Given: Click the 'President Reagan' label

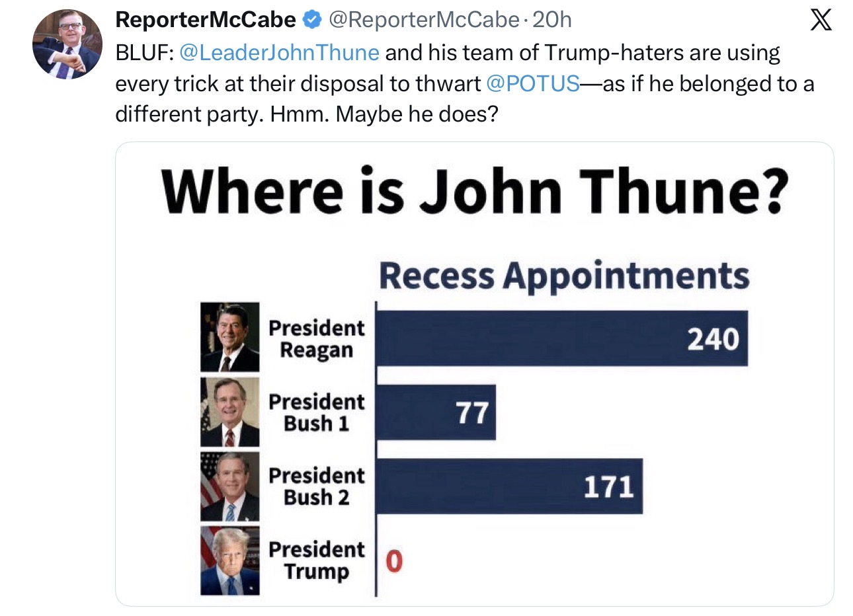Looking at the screenshot, I should pos(316,338).
